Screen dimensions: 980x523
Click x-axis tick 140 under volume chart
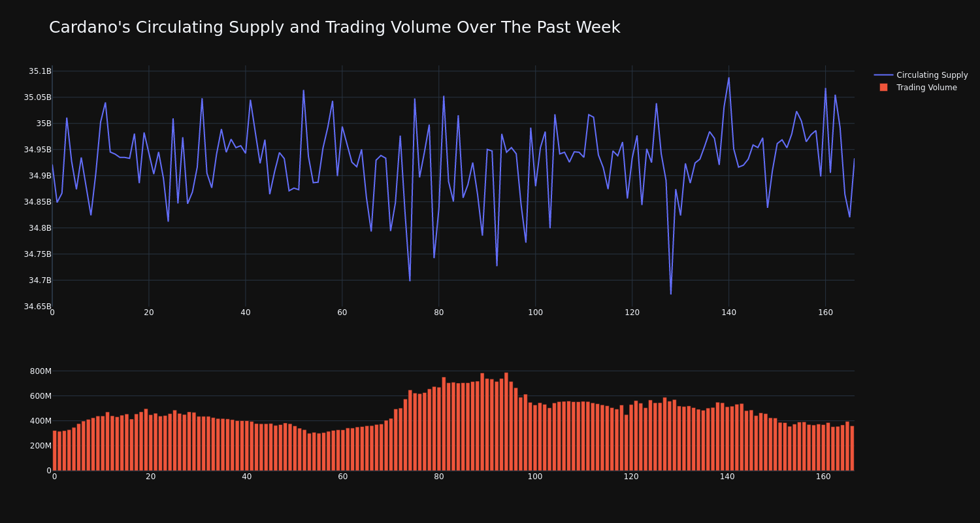click(x=727, y=477)
